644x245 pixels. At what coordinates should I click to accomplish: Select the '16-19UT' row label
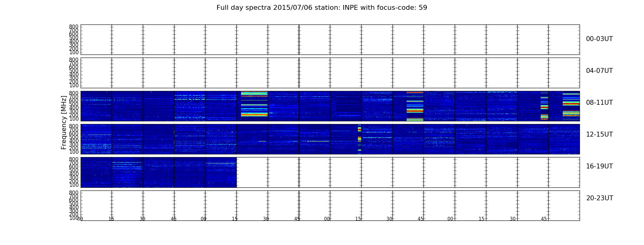click(599, 166)
